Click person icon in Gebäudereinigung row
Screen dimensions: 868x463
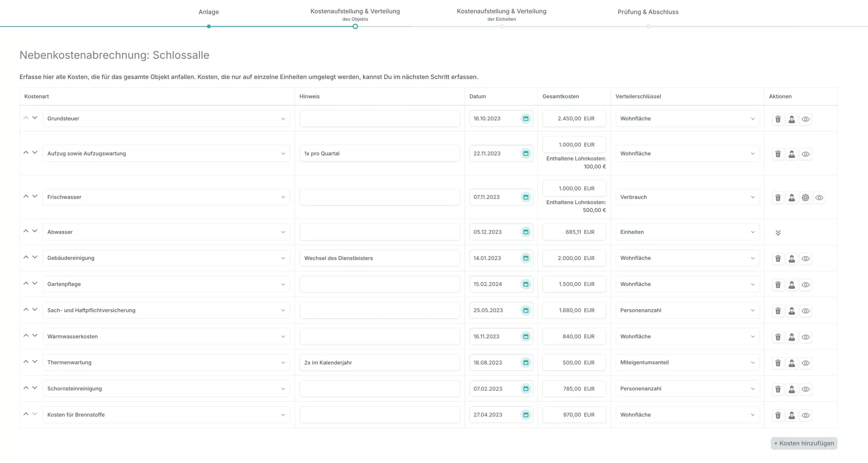pos(792,258)
